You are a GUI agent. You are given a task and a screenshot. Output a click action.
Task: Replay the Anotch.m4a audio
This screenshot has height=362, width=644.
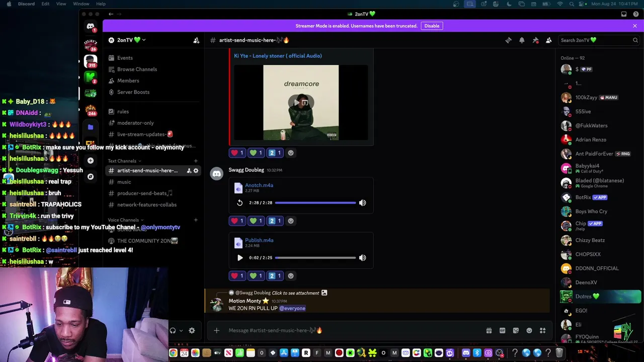(x=240, y=203)
